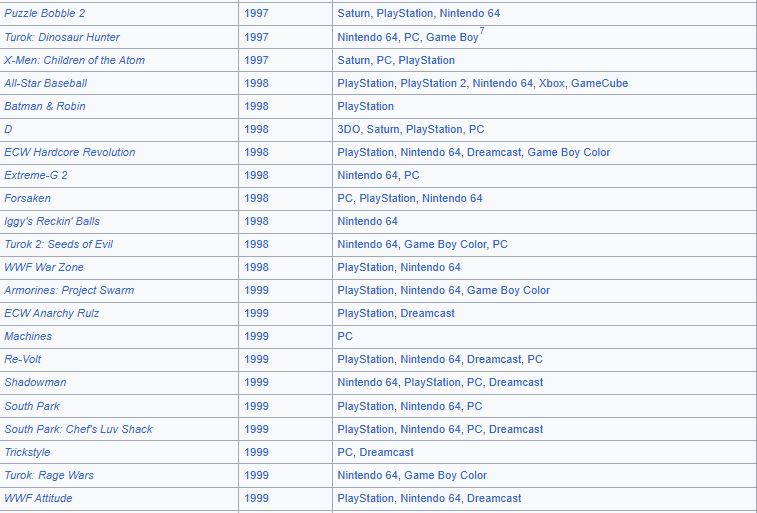Image resolution: width=757 pixels, height=513 pixels.
Task: Click Game Boy Color in Armorines row
Action: coord(508,291)
